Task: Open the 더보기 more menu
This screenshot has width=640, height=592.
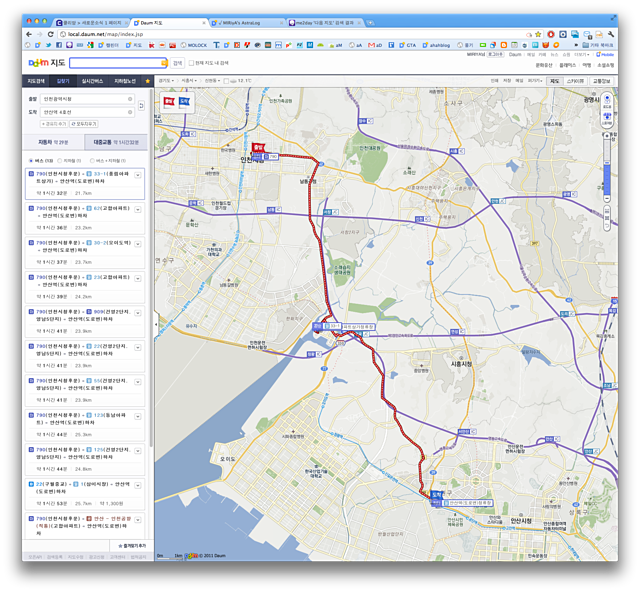Action: point(581,54)
